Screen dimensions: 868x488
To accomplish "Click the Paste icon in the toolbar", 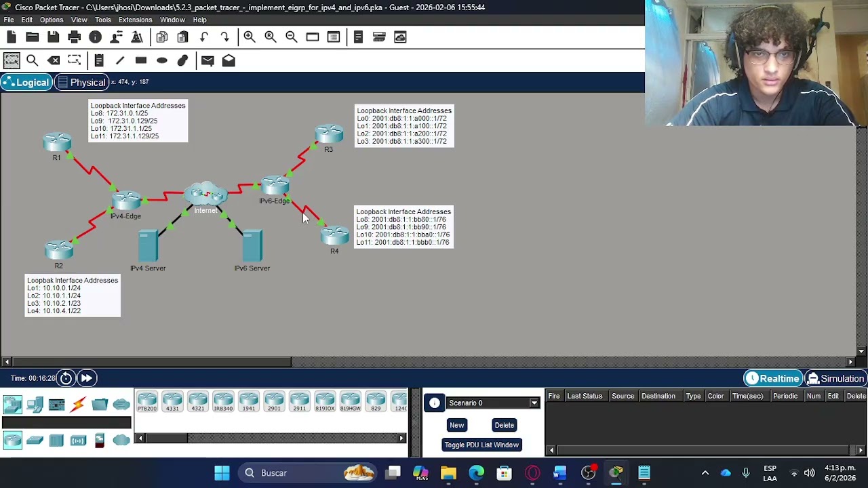I will 182,37.
